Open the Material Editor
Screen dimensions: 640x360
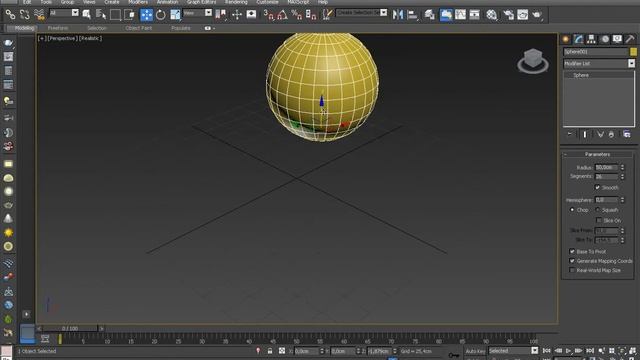point(492,15)
